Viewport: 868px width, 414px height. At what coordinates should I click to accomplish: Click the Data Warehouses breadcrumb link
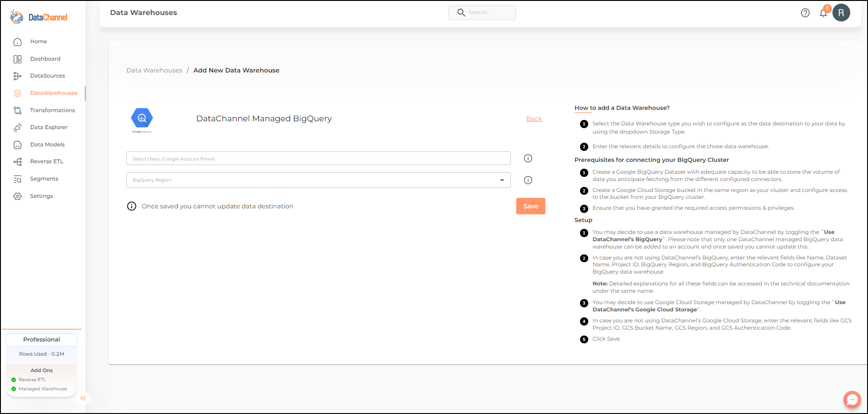click(x=154, y=70)
